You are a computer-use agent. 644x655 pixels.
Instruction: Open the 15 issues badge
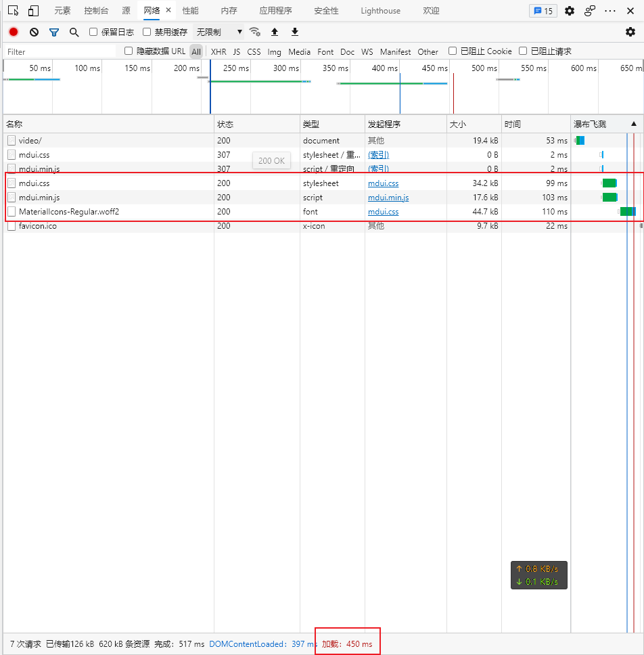[x=543, y=11]
